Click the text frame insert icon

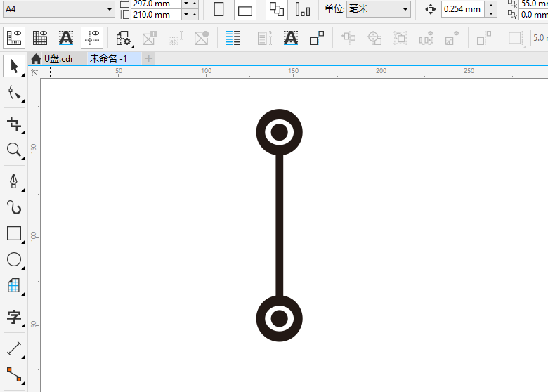176,38
